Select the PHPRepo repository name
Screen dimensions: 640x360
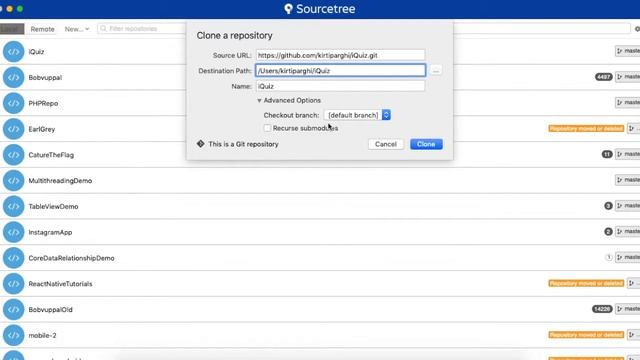pos(43,103)
